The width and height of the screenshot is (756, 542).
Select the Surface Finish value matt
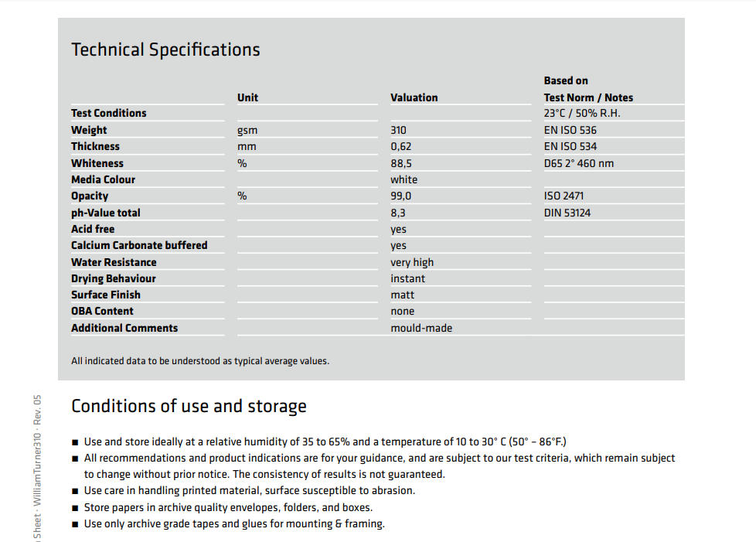402,295
